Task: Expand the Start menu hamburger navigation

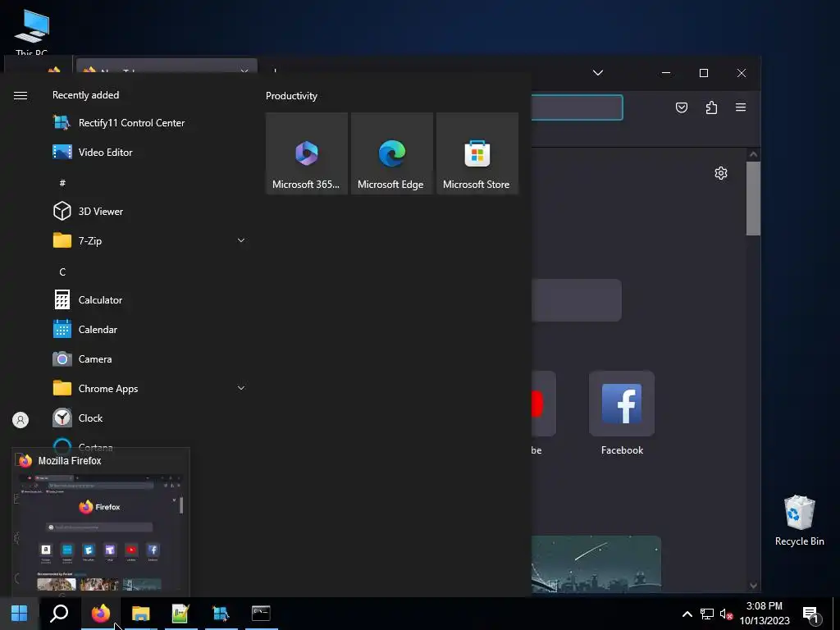Action: [21, 95]
